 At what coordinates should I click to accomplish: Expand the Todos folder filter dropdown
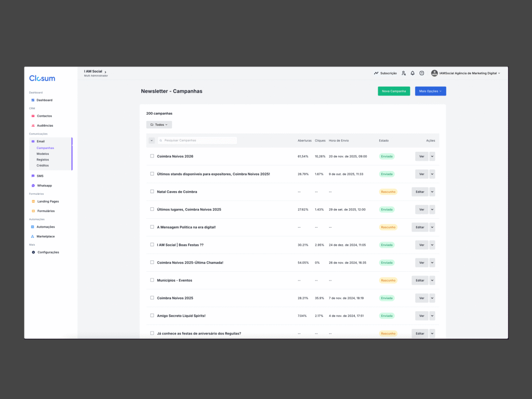point(159,125)
